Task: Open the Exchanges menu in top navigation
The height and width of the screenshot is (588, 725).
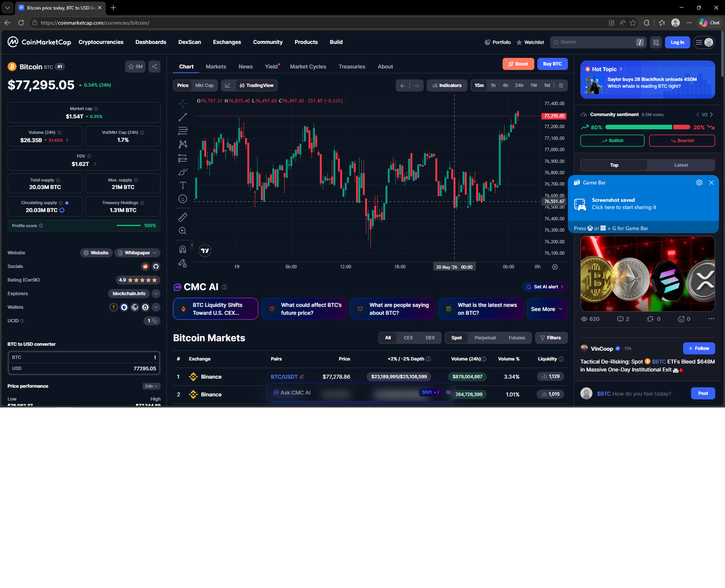Action: click(x=227, y=42)
